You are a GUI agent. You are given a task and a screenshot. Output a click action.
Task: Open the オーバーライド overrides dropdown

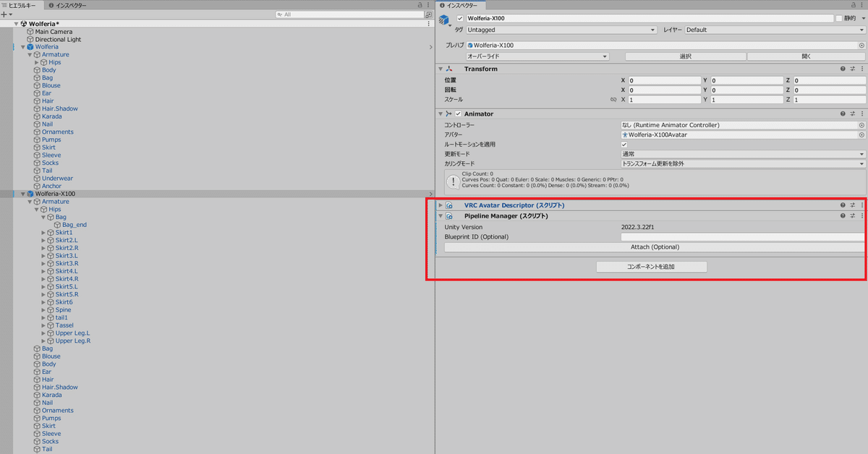[x=537, y=56]
